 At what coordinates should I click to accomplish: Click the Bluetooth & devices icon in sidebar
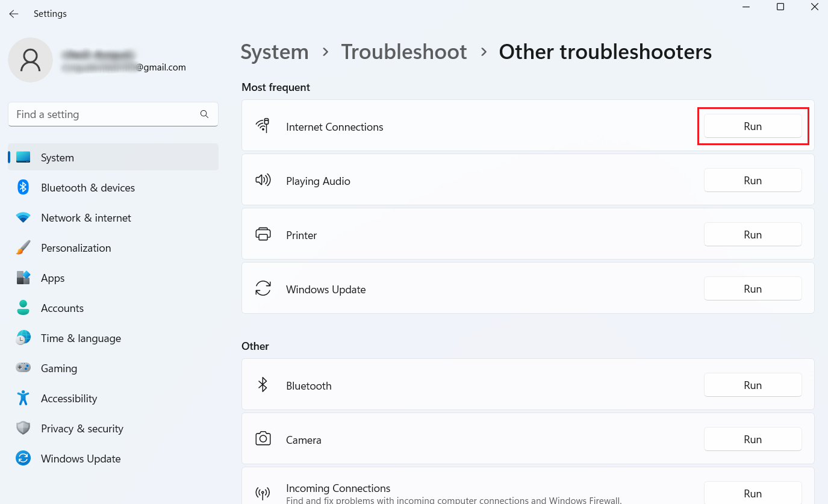coord(23,187)
